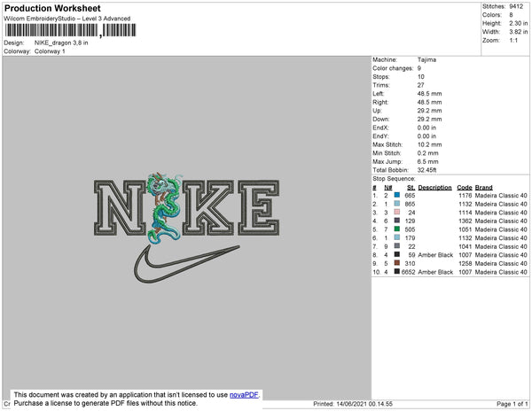The image size is (532, 411).
Task: Click 'Wilcom EmbroideryStudio – Level 3 Advanced' text
Action: [x=67, y=19]
